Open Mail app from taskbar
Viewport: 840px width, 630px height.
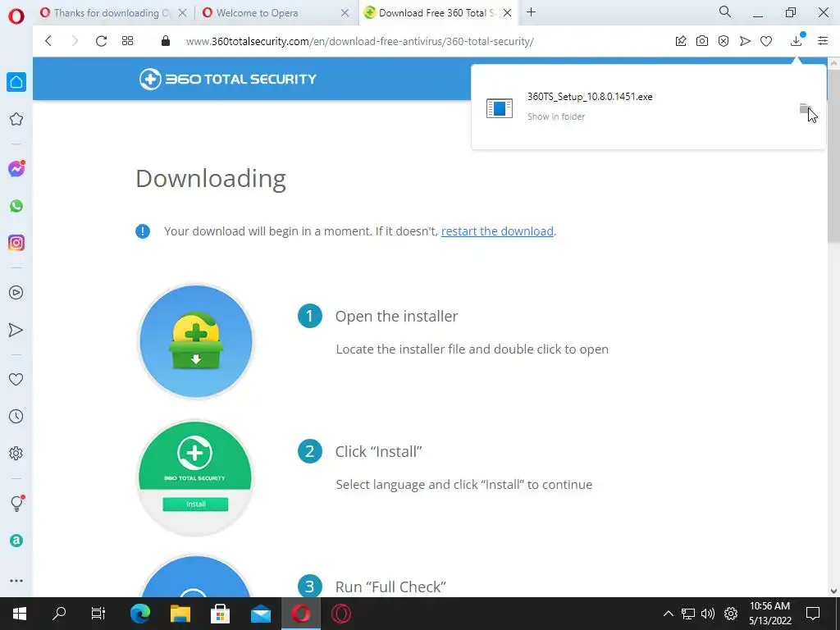[261, 614]
